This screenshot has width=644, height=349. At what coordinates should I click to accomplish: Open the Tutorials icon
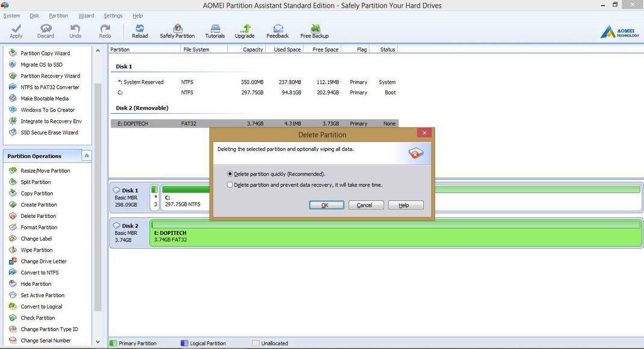click(x=214, y=30)
